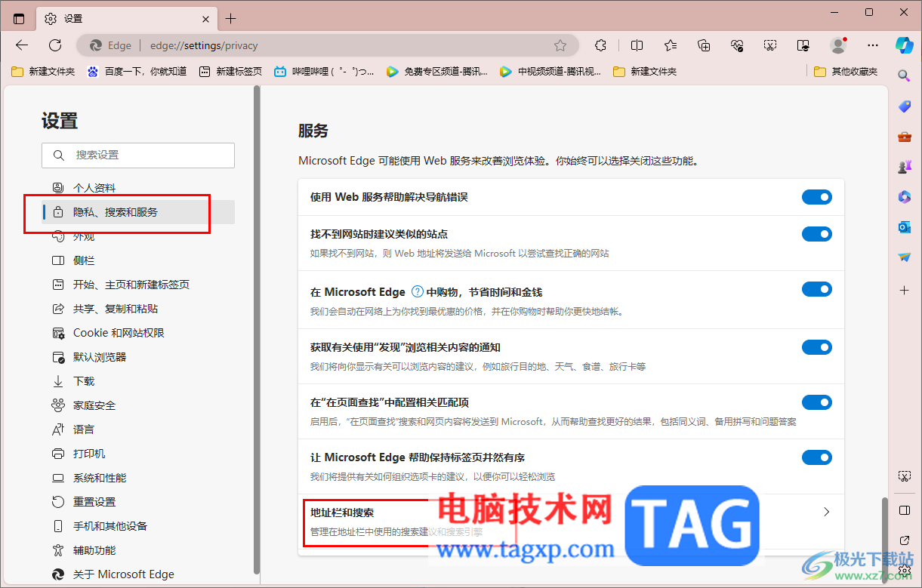The image size is (922, 588).
Task: Add this page to favorites with the star icon
Action: pyautogui.click(x=560, y=45)
